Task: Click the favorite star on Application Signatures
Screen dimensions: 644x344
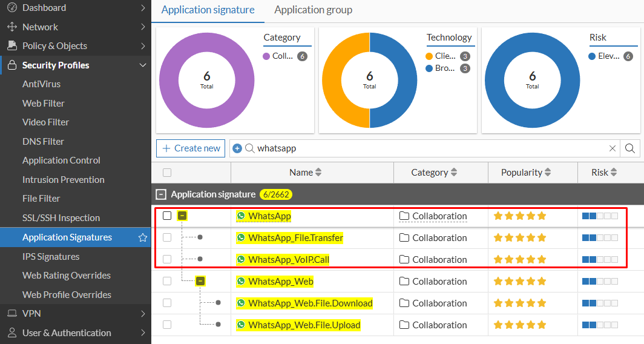Action: [142, 237]
